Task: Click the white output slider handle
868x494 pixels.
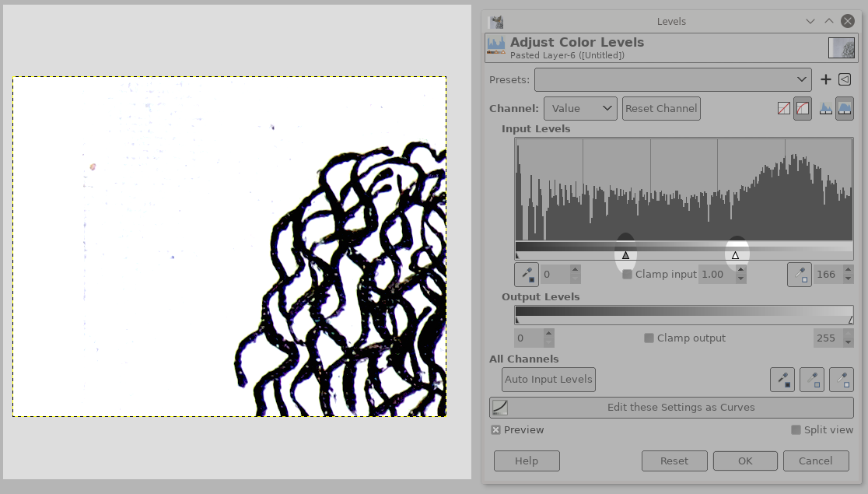Action: tap(851, 320)
